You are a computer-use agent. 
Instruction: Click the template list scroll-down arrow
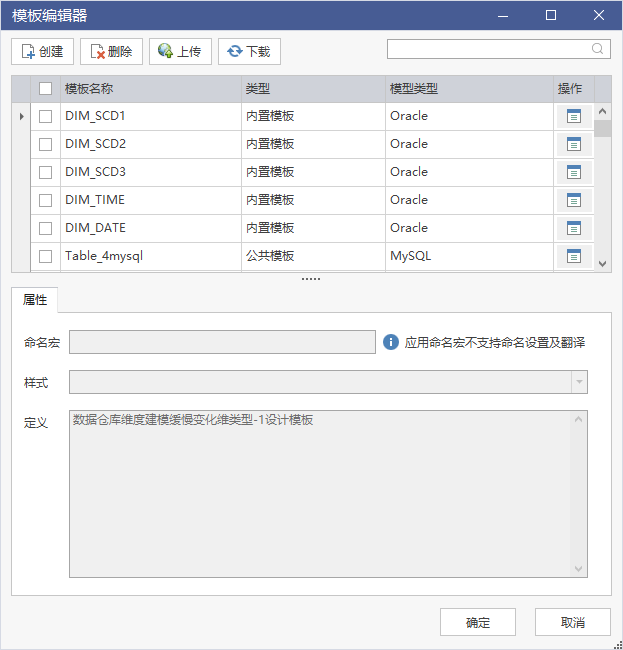[x=603, y=264]
